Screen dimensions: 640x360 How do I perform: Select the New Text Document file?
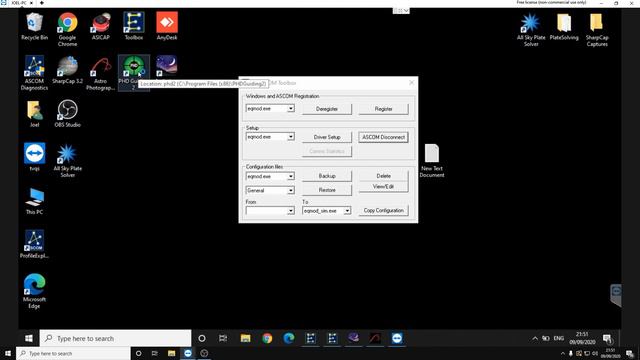[x=432, y=160]
